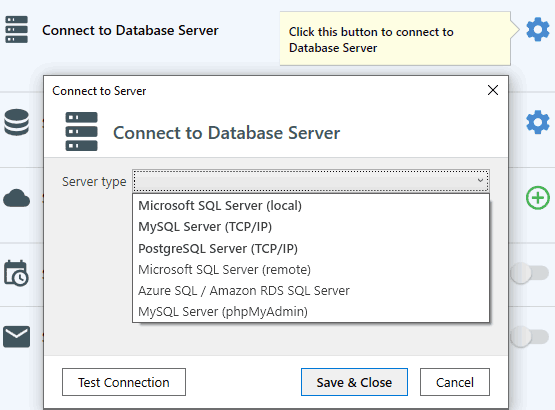Choose PostgreSQL Server (TCP/IP) option
This screenshot has height=410, width=555.
(311, 249)
